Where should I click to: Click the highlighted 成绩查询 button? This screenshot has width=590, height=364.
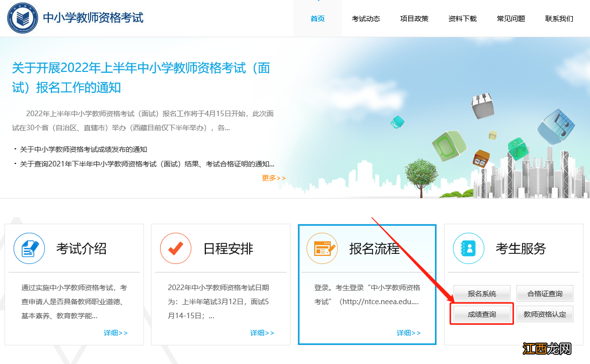click(481, 313)
